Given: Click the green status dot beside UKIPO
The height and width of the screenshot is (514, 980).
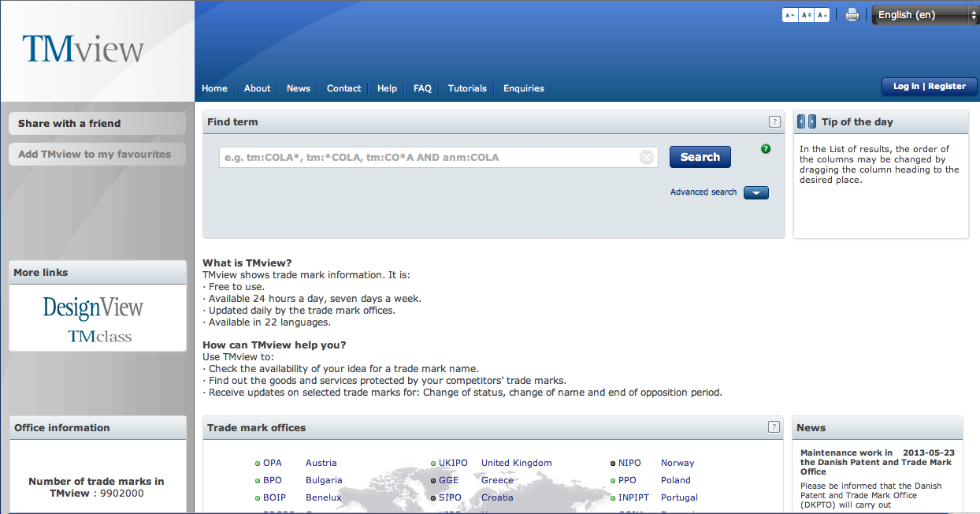Looking at the screenshot, I should click(x=433, y=464).
